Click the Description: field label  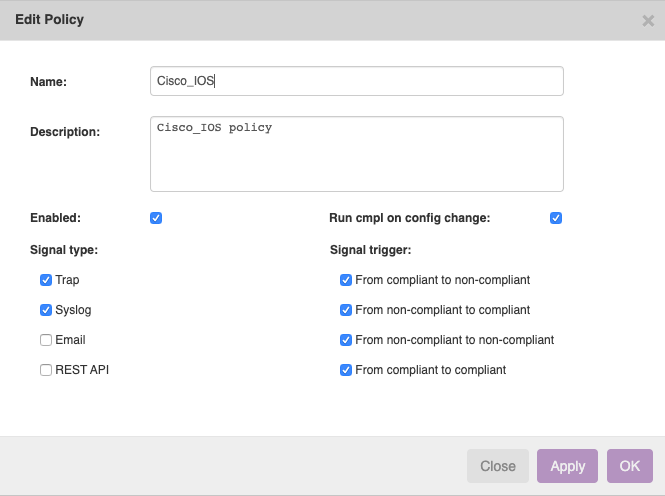tap(65, 132)
